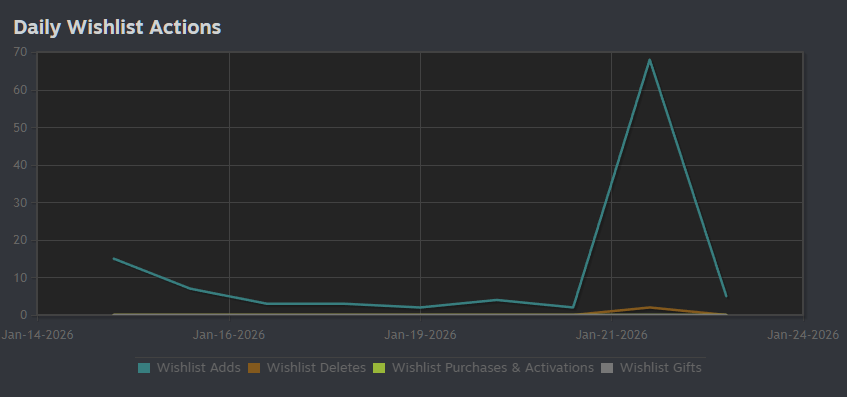Click the 70 y-axis label
This screenshot has width=847, height=397.
tap(21, 53)
